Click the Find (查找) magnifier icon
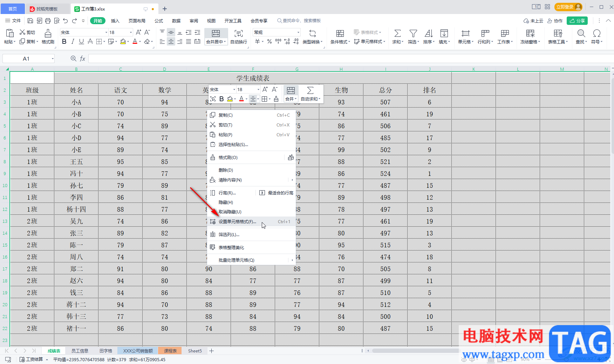This screenshot has height=364, width=614. [x=581, y=33]
